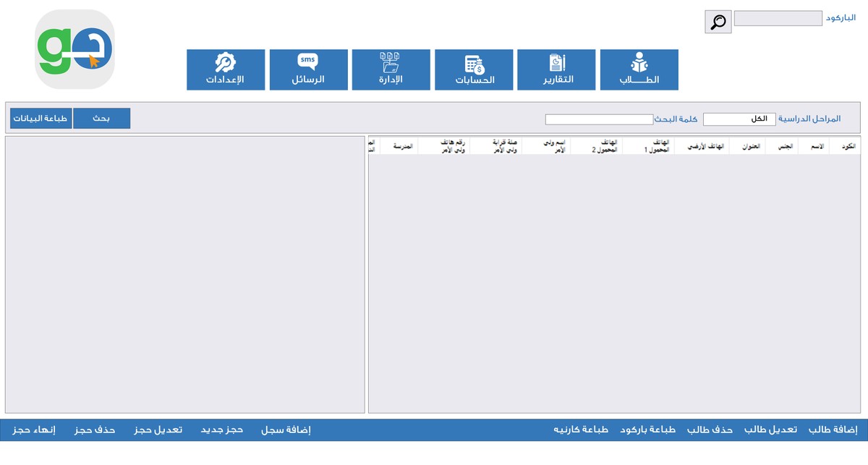Sort by the الكود column header
Viewport: 868px width, 465px height.
click(x=844, y=145)
